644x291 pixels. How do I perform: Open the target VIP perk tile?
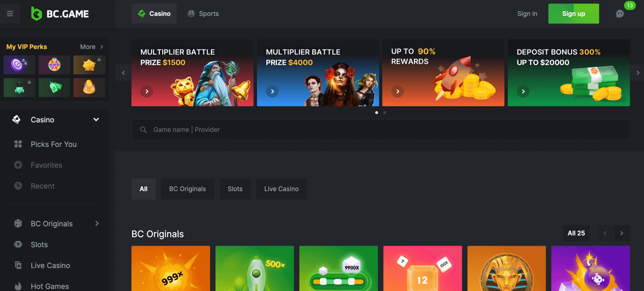coord(19,65)
